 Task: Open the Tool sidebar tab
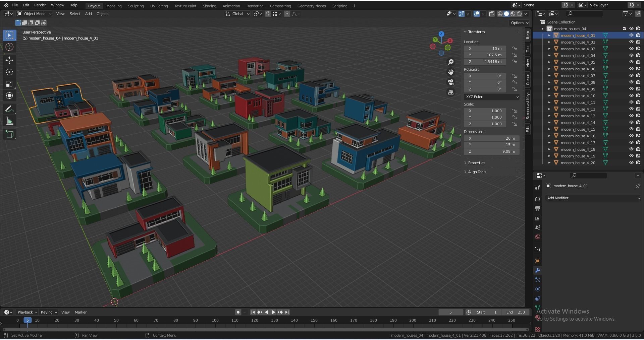tap(528, 49)
